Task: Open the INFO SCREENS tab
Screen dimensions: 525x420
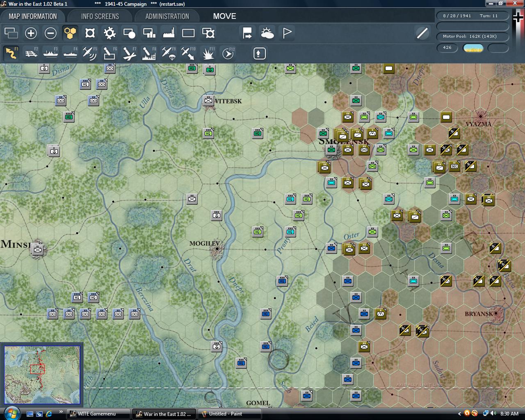Action: pos(100,16)
